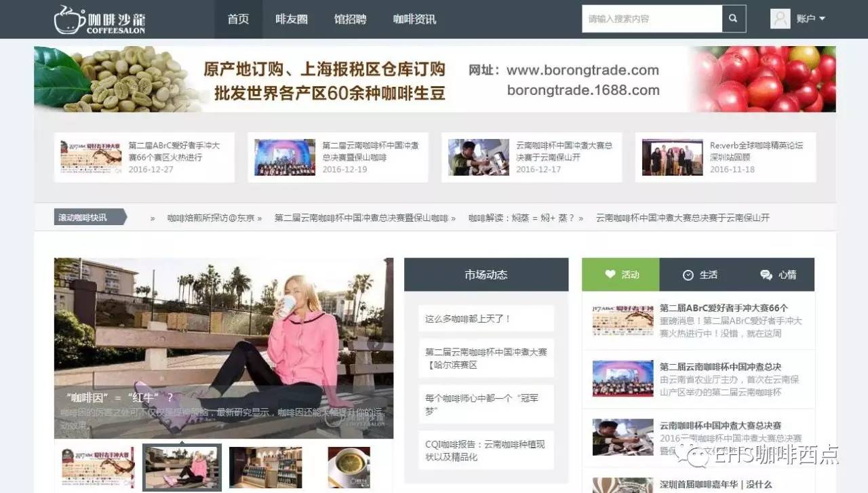This screenshot has height=493, width=868.
Task: Click the user avatar icon near 账户
Action: pos(782,19)
